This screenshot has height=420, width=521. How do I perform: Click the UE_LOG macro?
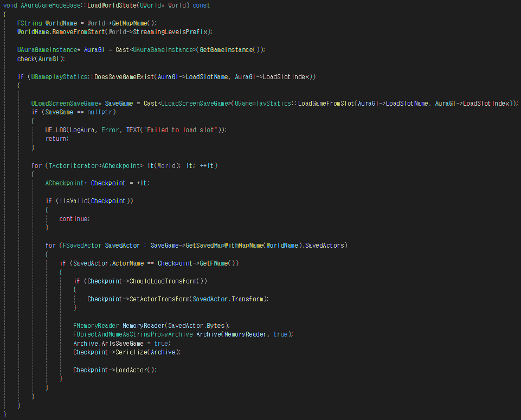(55, 130)
